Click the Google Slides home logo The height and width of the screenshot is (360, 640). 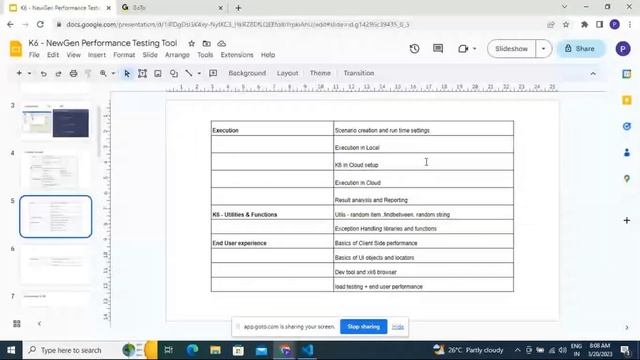[16, 49]
